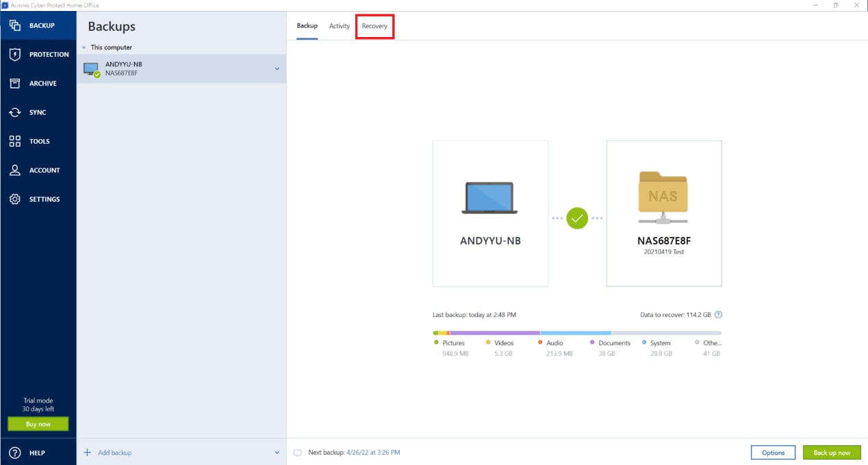
Task: Open the Add backup dropdown arrow
Action: 277,453
